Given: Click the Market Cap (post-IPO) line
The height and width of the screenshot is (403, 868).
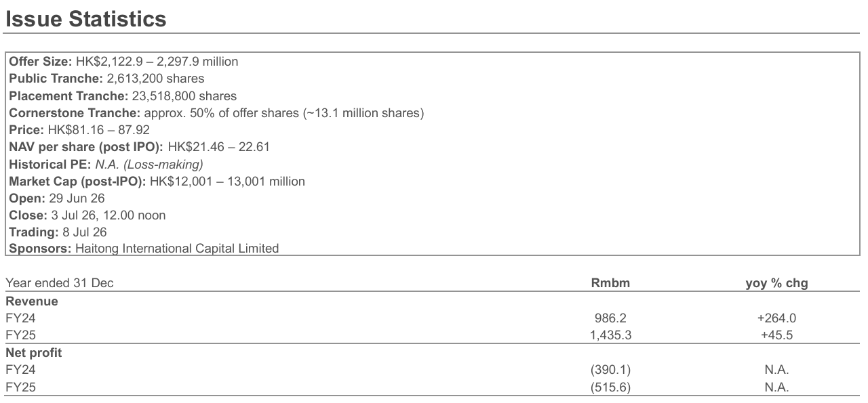Looking at the screenshot, I should coord(157,181).
